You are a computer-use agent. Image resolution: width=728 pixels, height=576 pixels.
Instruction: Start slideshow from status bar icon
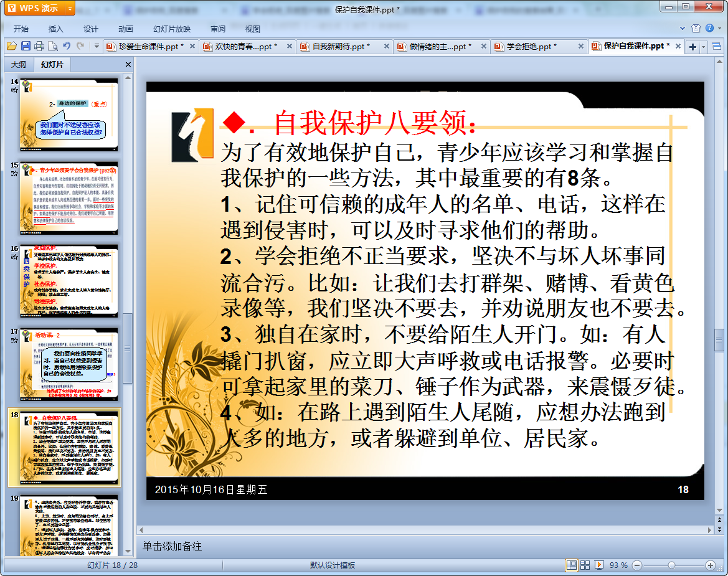[x=599, y=565]
